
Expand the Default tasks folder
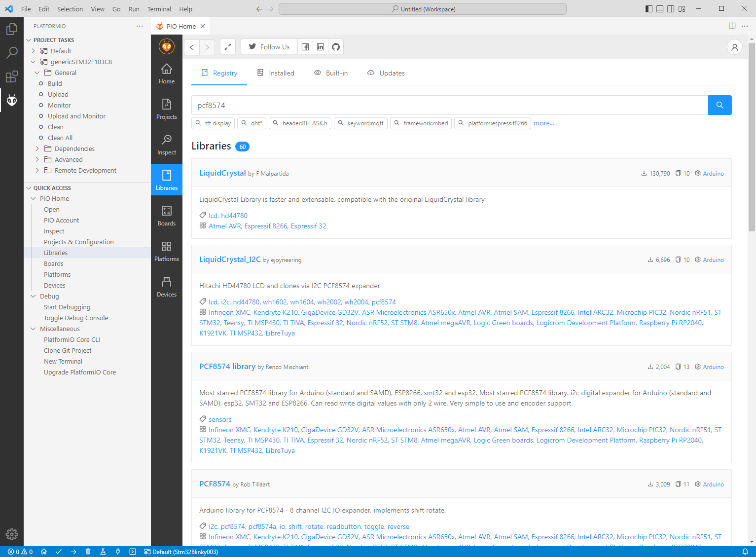pyautogui.click(x=33, y=51)
